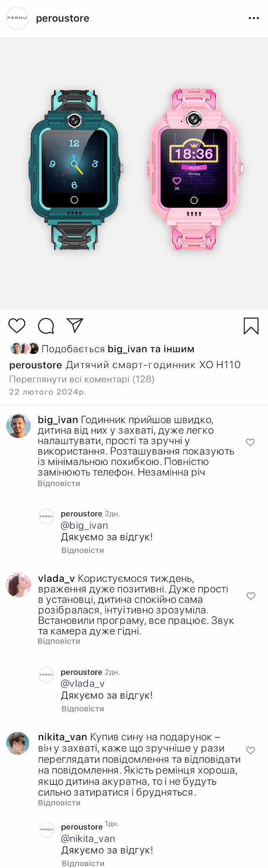Screen dimensions: 268x868
Task: Open peroustore username in the header
Action: (62, 18)
